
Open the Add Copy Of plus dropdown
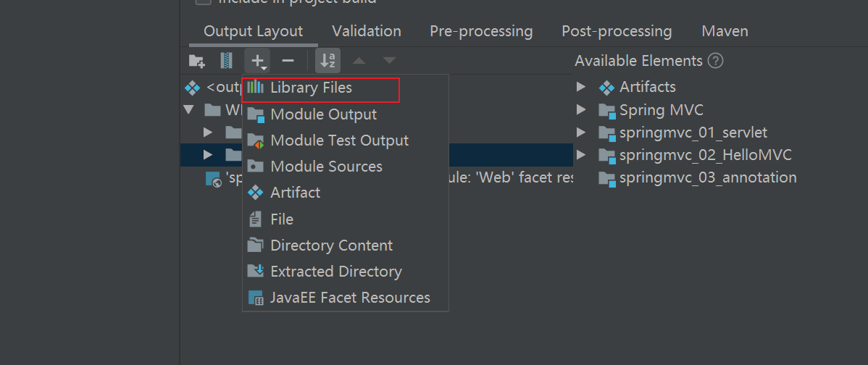click(258, 61)
